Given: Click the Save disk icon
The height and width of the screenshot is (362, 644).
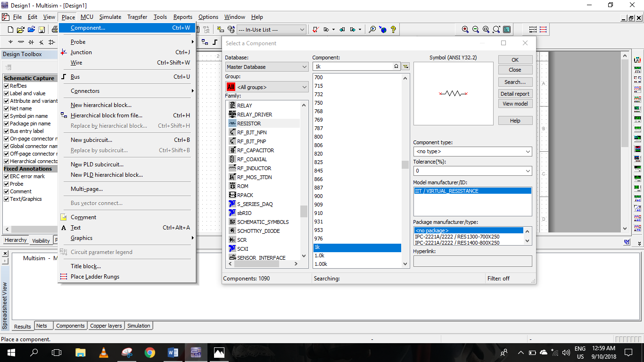Looking at the screenshot, I should pos(41,29).
